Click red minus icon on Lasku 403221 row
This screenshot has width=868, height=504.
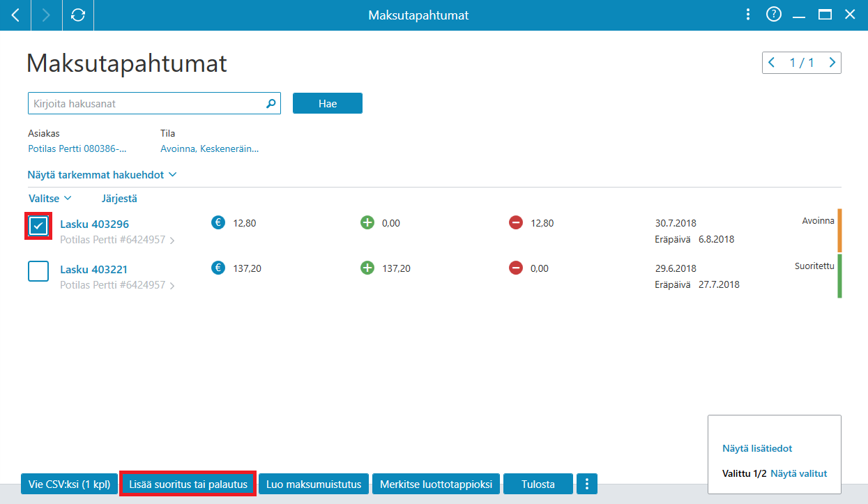click(x=516, y=268)
